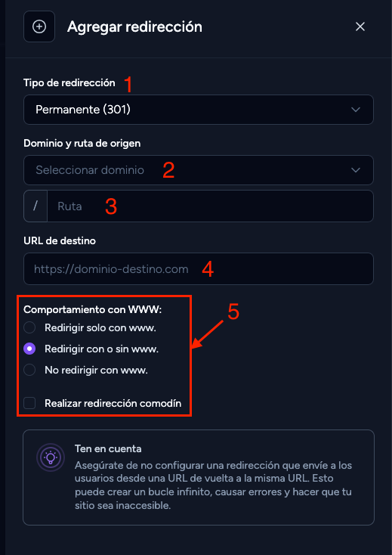Open the Tipo de redirección dropdown
392x555 pixels.
(199, 110)
